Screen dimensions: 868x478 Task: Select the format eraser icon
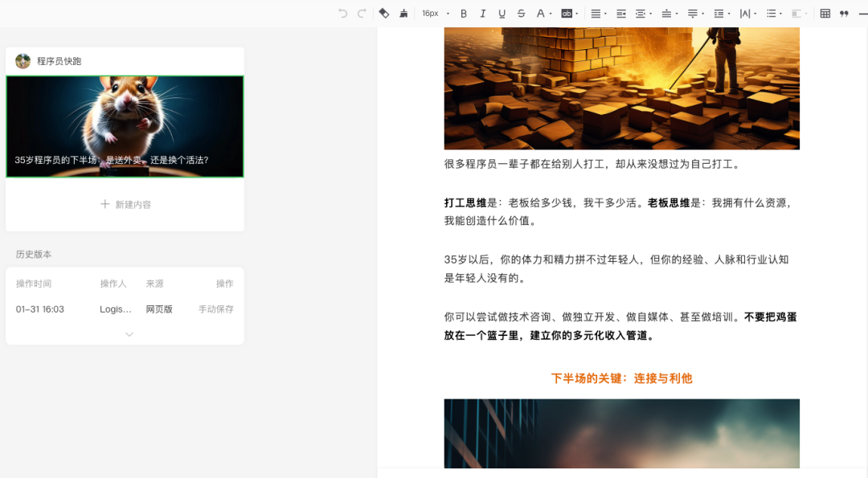[x=384, y=14]
